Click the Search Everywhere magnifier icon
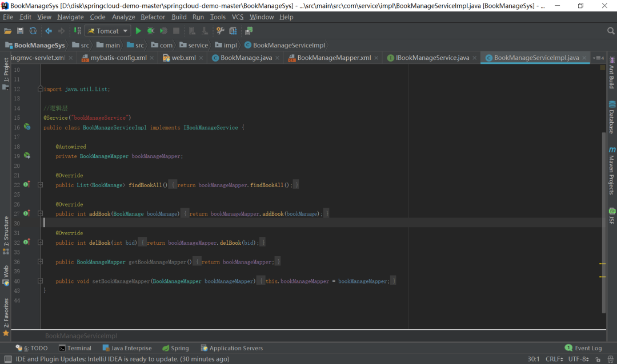 611,31
